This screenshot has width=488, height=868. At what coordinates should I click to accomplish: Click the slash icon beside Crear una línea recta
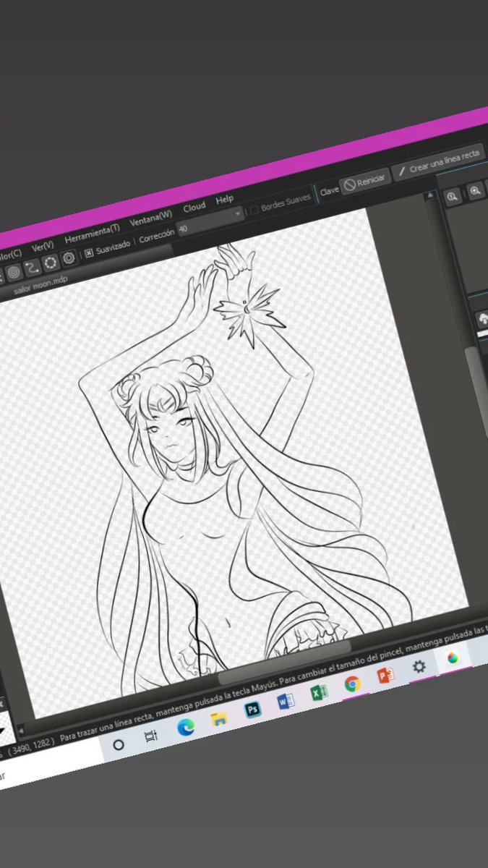(x=402, y=173)
